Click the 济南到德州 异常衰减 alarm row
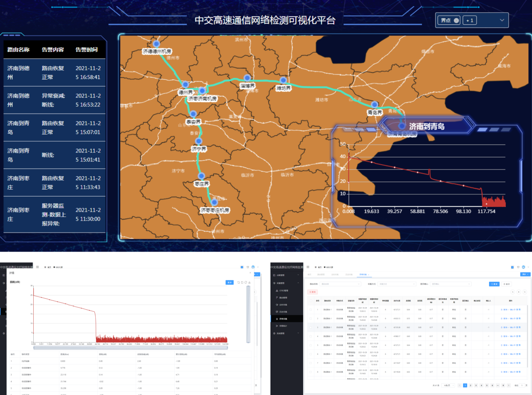 click(55, 100)
